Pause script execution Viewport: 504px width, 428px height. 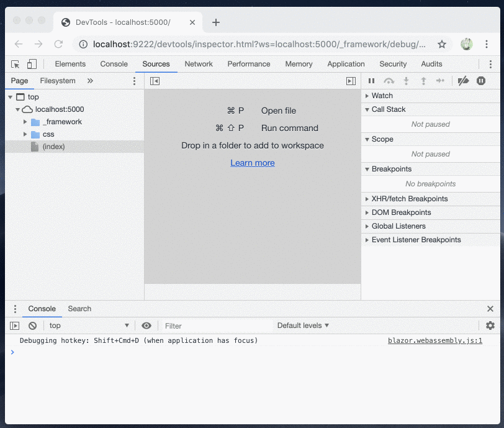coord(371,81)
